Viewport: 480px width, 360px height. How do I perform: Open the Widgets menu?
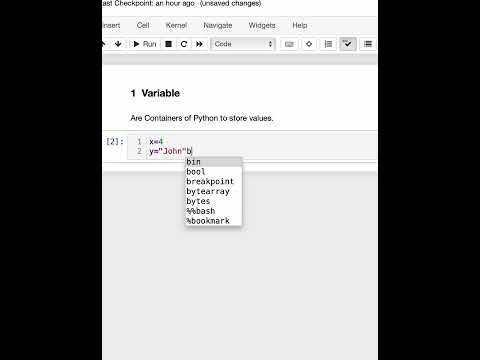click(x=262, y=25)
